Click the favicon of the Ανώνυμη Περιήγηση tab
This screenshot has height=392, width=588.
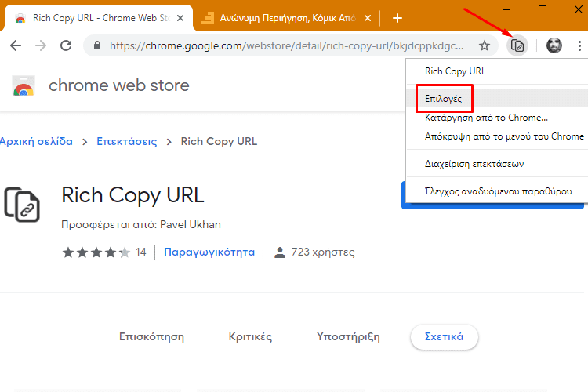click(x=208, y=18)
